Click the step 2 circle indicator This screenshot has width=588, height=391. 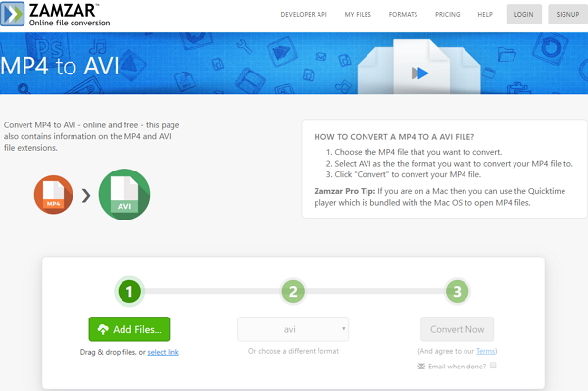(293, 291)
